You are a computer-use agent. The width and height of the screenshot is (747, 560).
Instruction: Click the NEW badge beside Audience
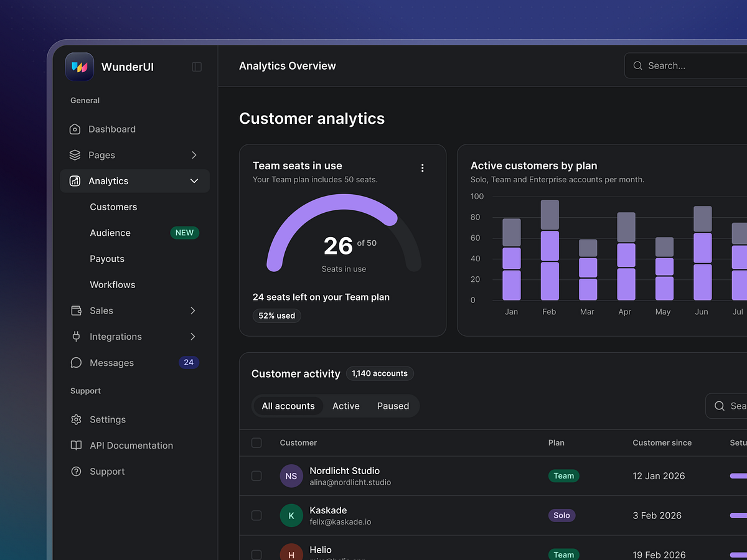coord(185,233)
